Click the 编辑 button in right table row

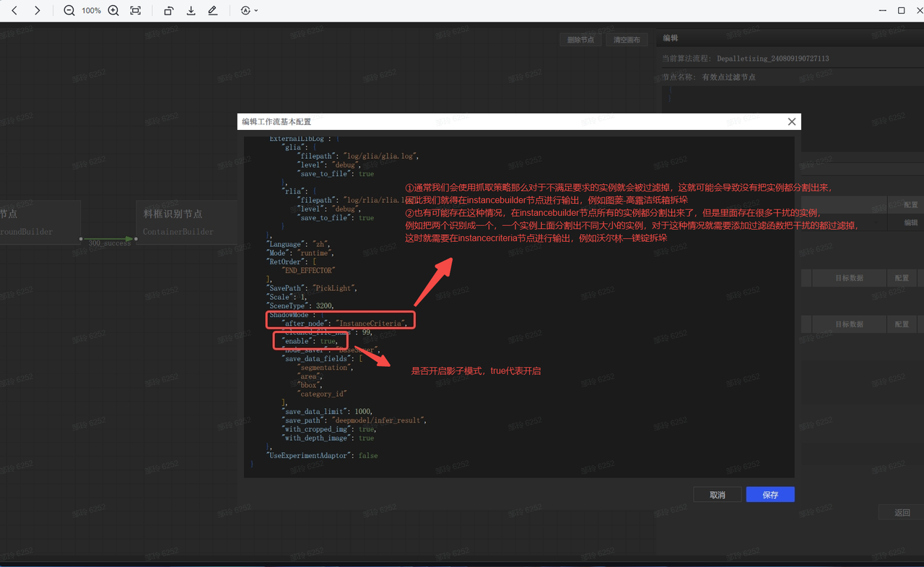[x=911, y=223]
